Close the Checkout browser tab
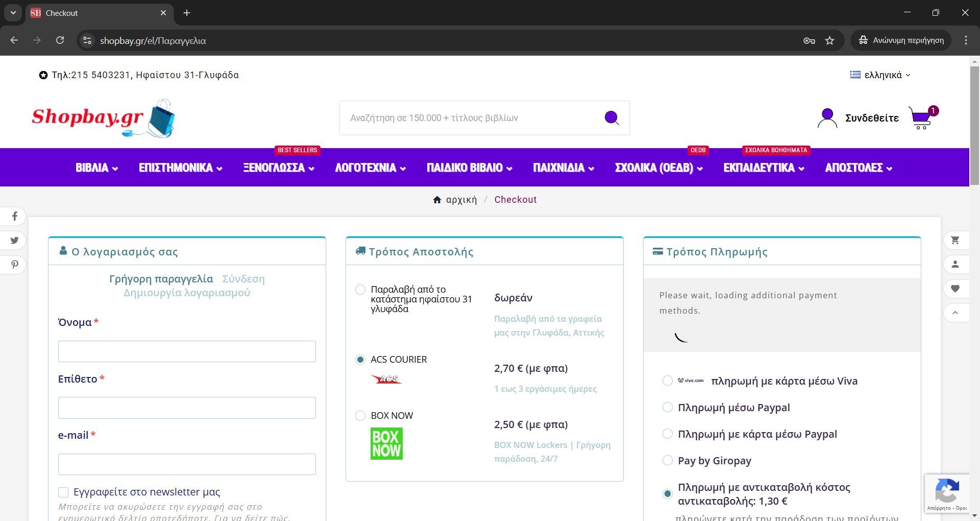This screenshot has width=980, height=521. (163, 13)
